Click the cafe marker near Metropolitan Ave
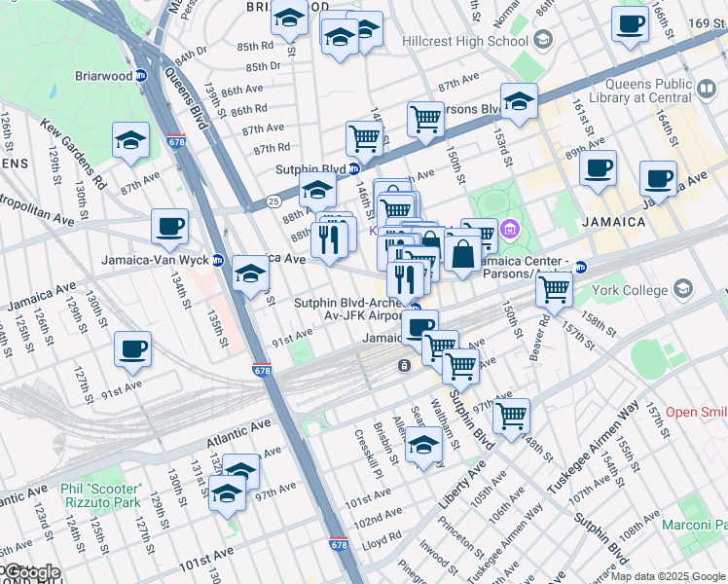The width and height of the screenshot is (728, 584). (x=169, y=229)
